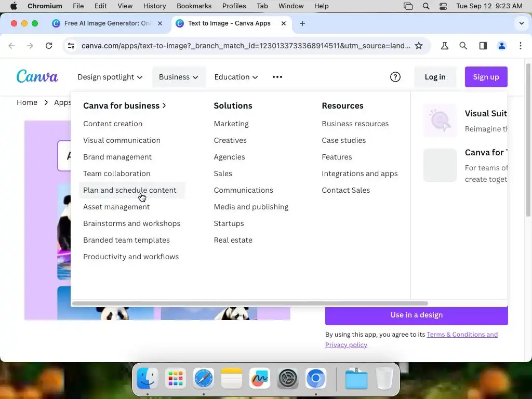
Task: Open Brand management link
Action: coord(117,157)
